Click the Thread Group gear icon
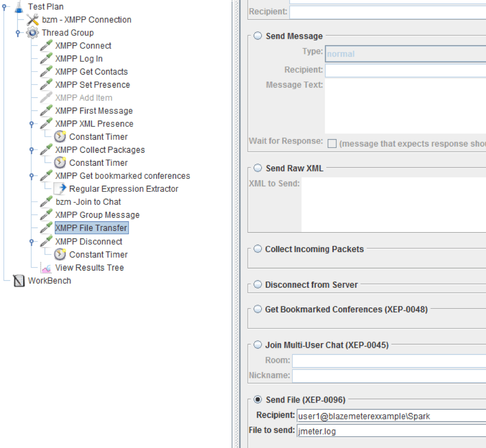Image resolution: width=486 pixels, height=448 pixels. click(x=33, y=33)
